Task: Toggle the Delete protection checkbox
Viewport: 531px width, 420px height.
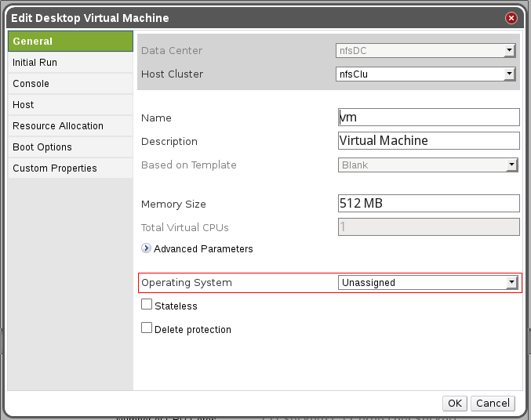Action: click(x=147, y=328)
